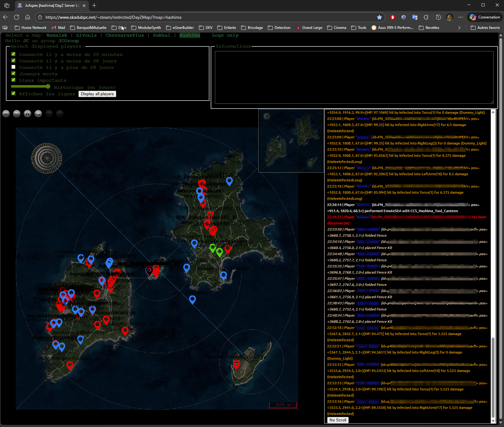
Task: Toggle full page map view button
Action: [38, 114]
